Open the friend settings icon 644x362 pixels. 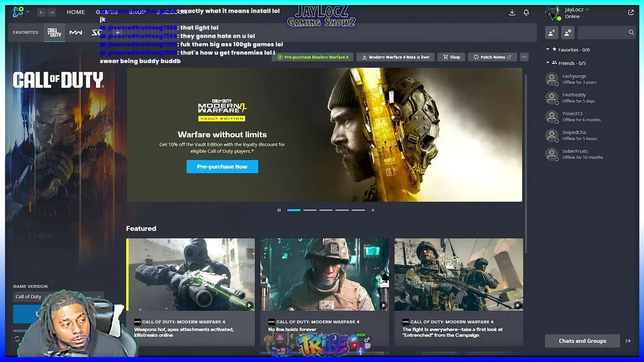[568, 32]
